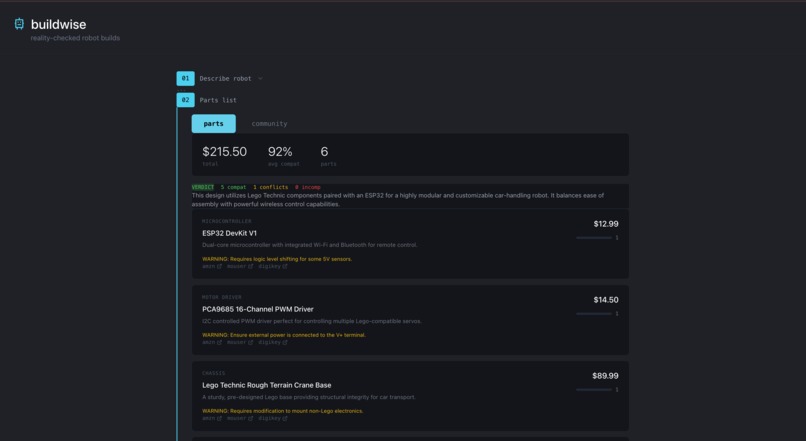Screen dimensions: 806x441
Task: Click the $12.99 price of ESP32
Action: point(606,224)
